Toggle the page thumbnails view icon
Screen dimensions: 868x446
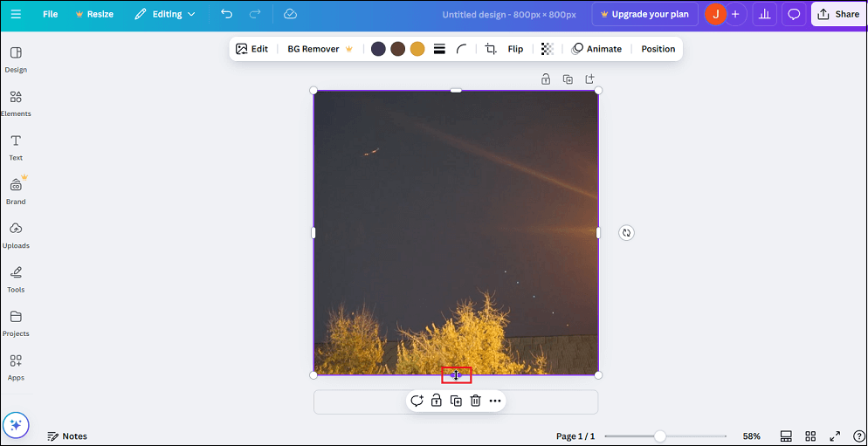point(786,436)
